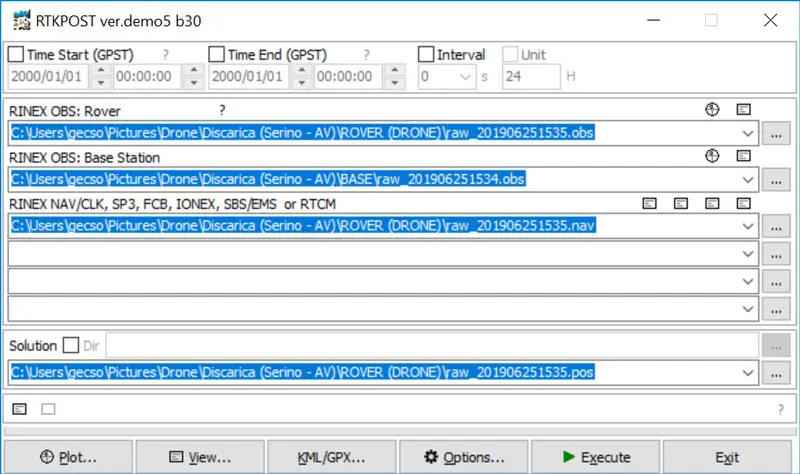Open the KML/GPX... converter
Screen dimensions: 800x474
click(332, 457)
